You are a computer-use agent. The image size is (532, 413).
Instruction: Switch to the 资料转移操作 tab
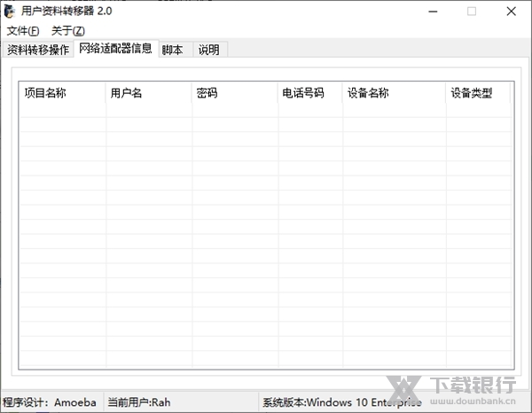pos(38,50)
